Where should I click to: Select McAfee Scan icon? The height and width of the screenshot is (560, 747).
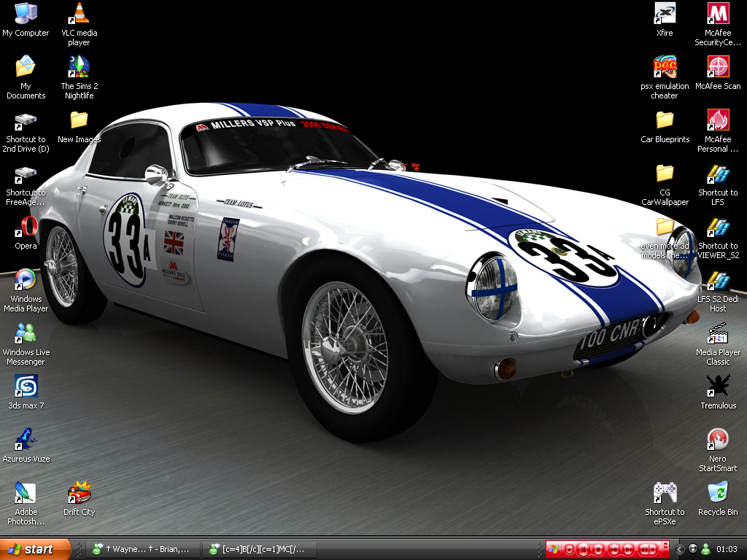(718, 72)
